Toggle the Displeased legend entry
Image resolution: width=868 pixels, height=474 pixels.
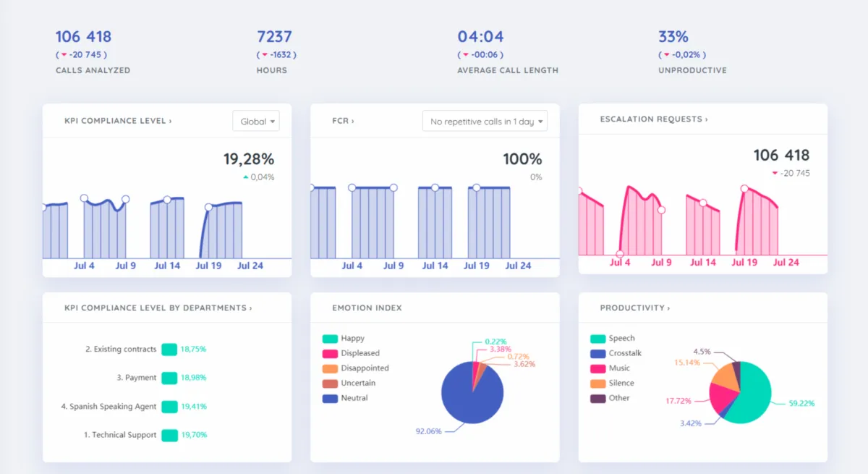click(x=351, y=353)
